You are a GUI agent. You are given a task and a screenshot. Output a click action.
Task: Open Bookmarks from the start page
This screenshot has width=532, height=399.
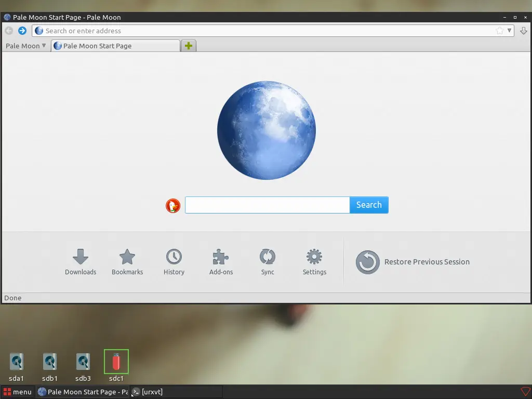[127, 262]
